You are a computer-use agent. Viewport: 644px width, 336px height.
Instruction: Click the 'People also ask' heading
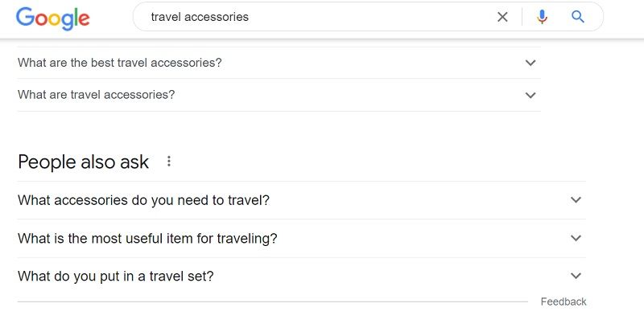[x=84, y=162]
